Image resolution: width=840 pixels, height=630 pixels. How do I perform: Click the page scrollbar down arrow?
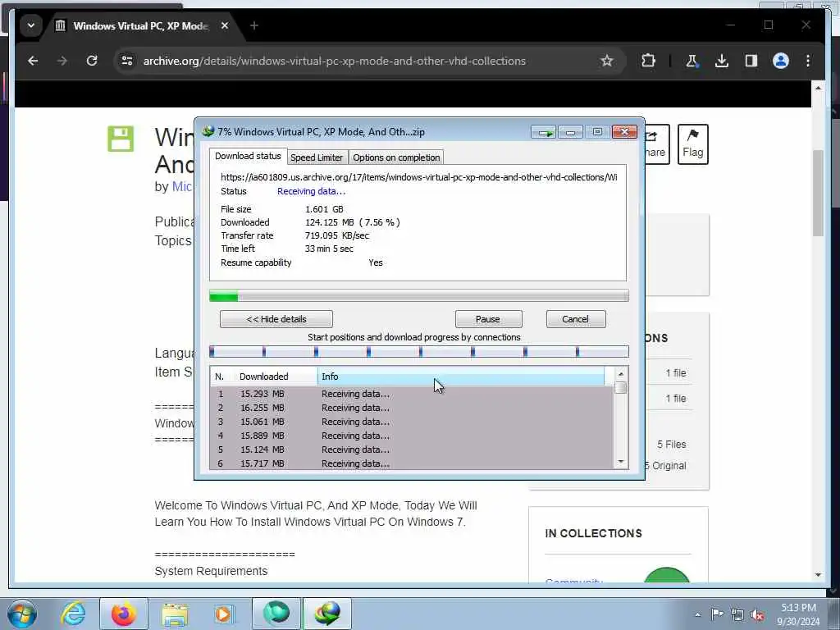click(818, 575)
